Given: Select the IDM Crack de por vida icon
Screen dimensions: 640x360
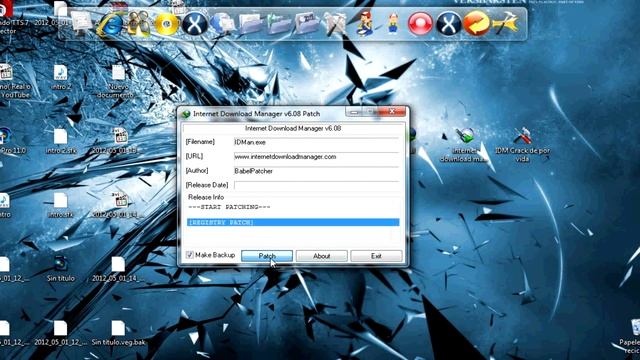Looking at the screenshot, I should coord(522,145).
